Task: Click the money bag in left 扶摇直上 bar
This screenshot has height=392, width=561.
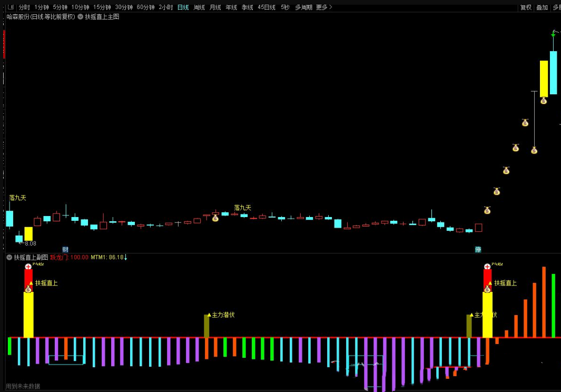Action: [x=28, y=289]
